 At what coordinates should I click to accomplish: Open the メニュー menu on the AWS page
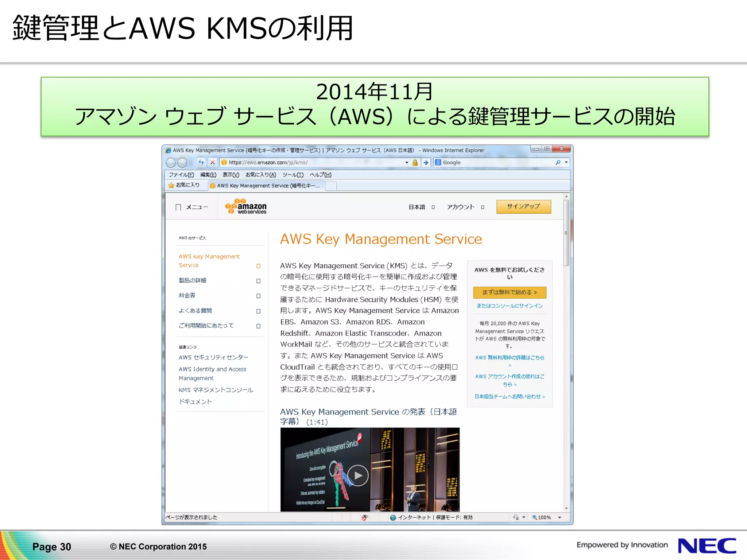(192, 207)
